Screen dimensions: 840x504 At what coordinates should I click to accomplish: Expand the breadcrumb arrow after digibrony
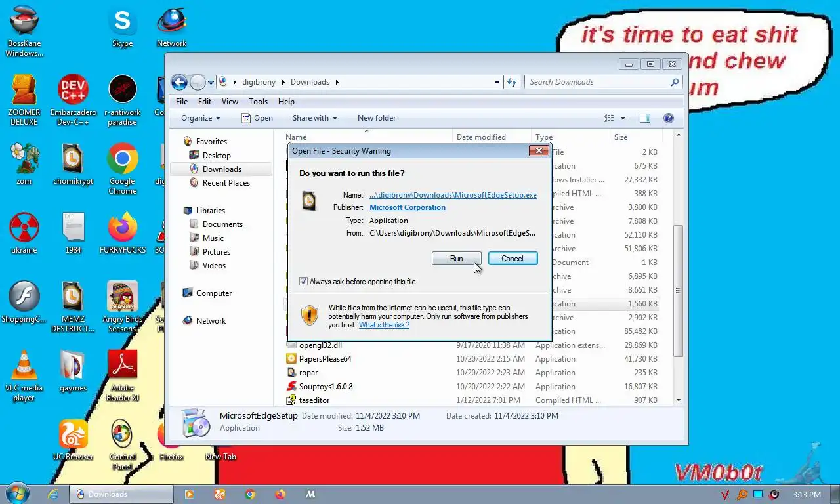[283, 82]
